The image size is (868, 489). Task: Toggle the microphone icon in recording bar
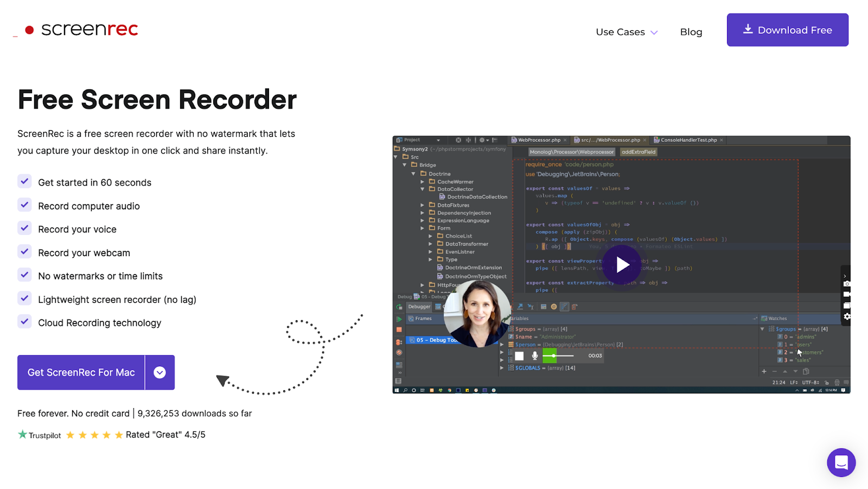click(534, 356)
